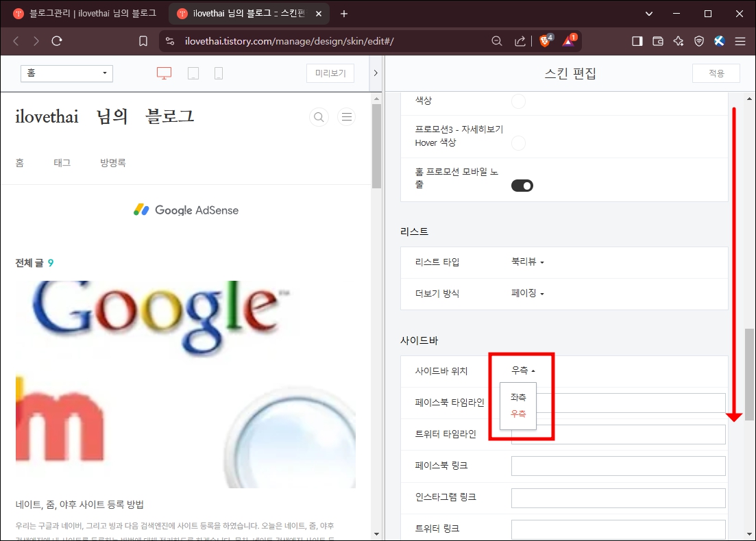Click the blue extension icon in toolbar
756x541 pixels.
point(720,41)
